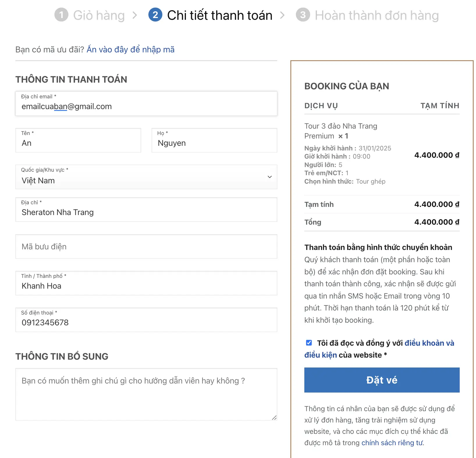Click the dropdown arrow beside Việt Nam
The height and width of the screenshot is (458, 476).
click(270, 177)
